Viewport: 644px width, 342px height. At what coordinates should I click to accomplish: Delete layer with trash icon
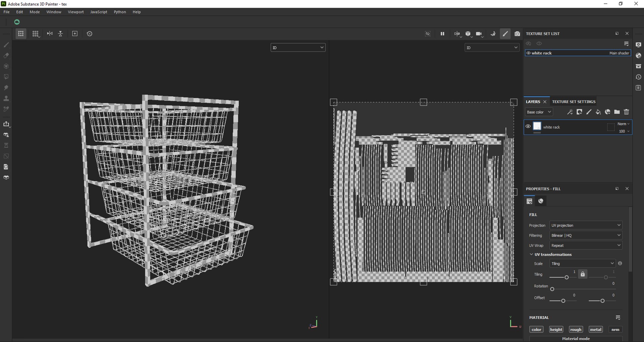tap(626, 112)
